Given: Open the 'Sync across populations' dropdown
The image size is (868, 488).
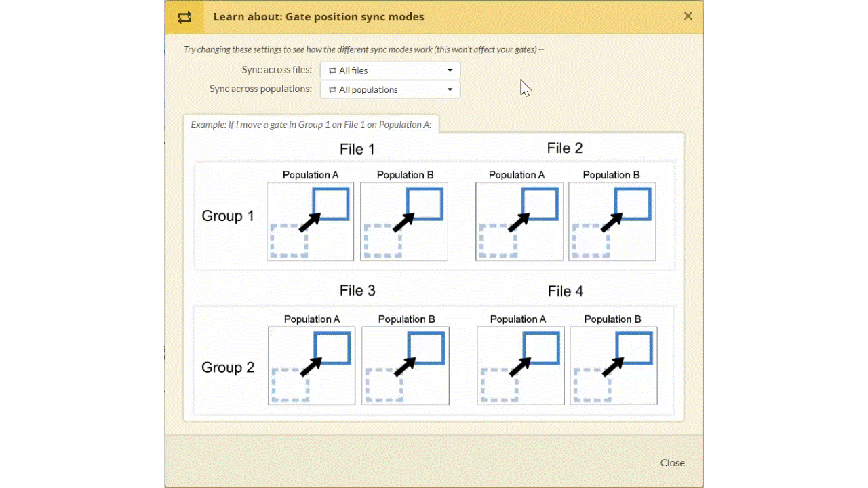Looking at the screenshot, I should pos(390,89).
